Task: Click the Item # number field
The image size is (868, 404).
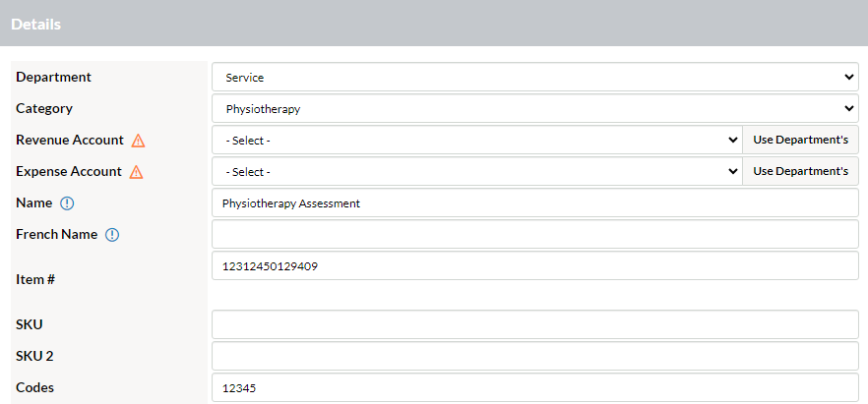Action: pos(534,265)
